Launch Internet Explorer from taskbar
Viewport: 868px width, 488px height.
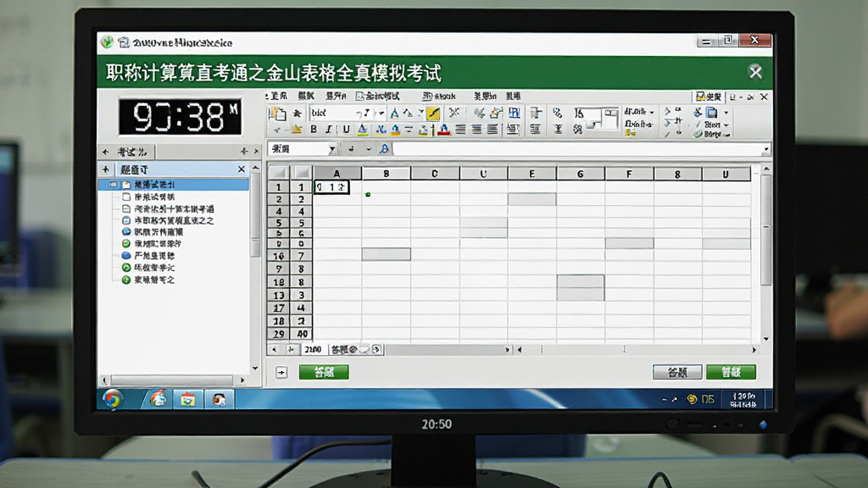(x=158, y=400)
